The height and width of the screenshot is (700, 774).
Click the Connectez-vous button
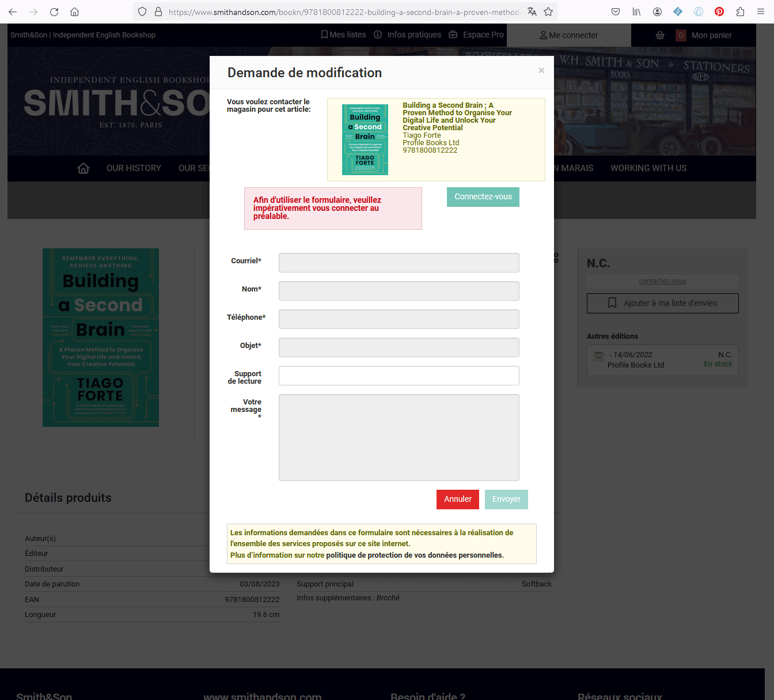pos(483,197)
